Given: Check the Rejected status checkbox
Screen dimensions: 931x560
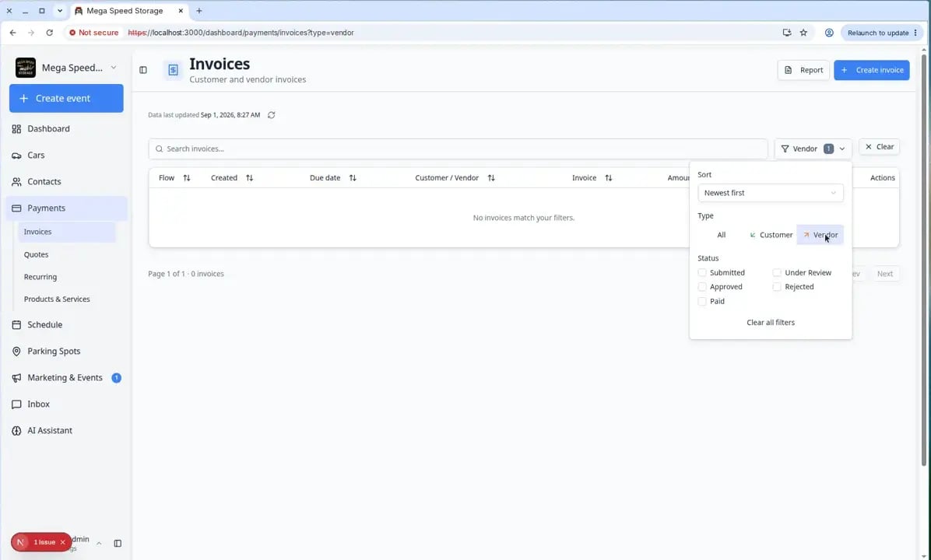Looking at the screenshot, I should (777, 287).
